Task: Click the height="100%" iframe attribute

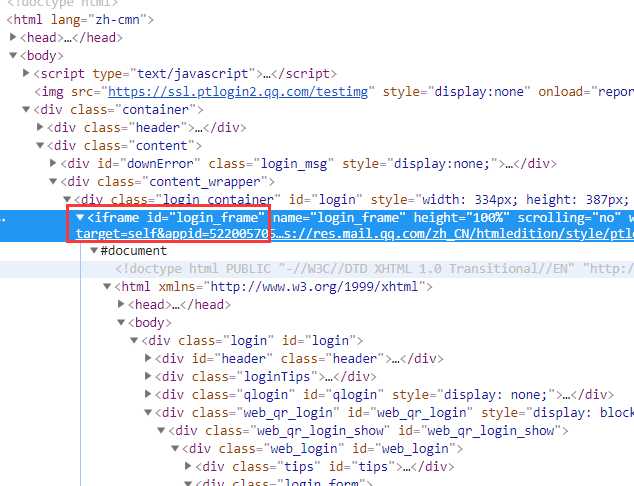Action: pyautogui.click(x=461, y=218)
